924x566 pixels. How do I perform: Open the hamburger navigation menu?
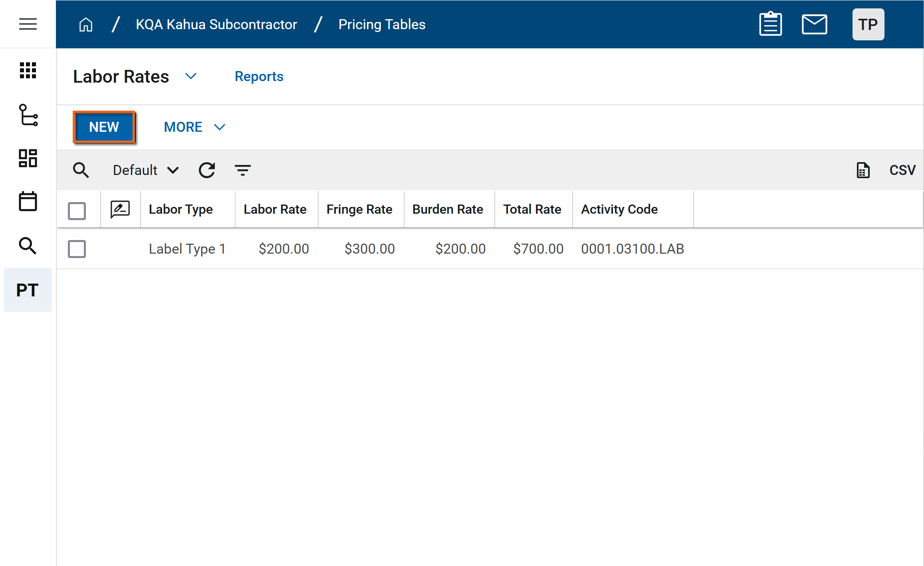[x=28, y=24]
